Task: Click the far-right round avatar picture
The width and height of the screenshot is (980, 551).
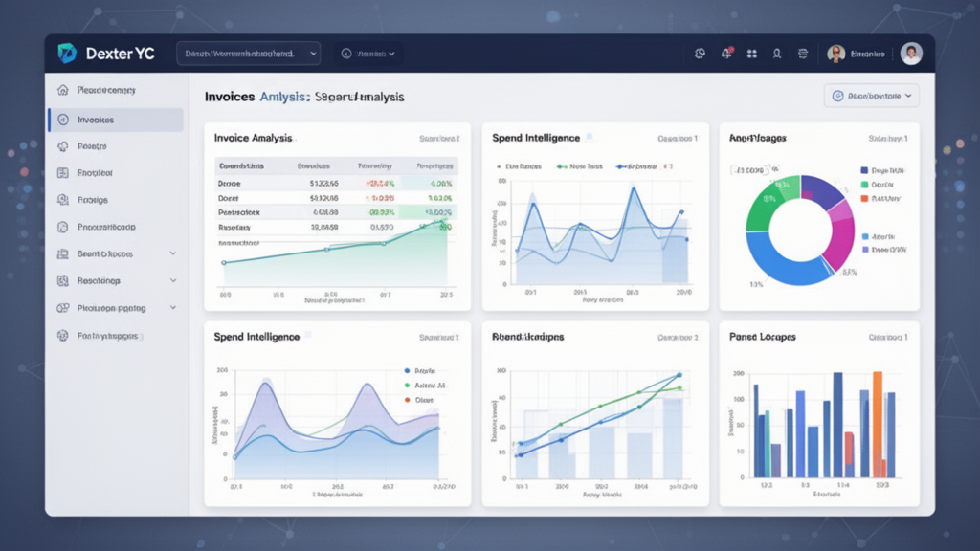Action: [911, 54]
